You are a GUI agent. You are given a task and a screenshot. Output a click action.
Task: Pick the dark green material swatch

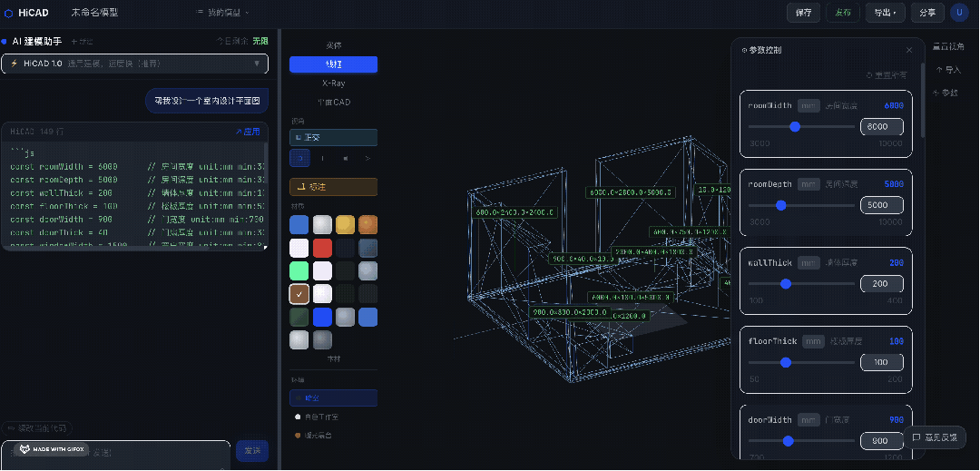click(x=299, y=318)
